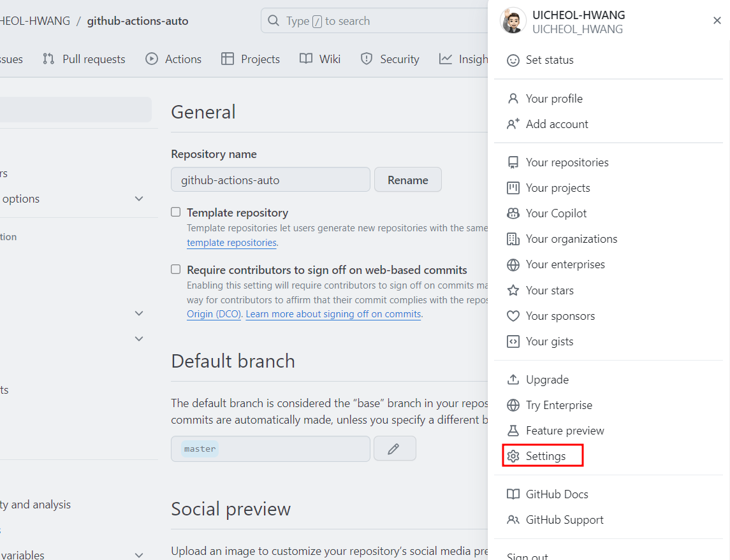Edit default branch with pencil button
Viewport: 730px width, 560px height.
(x=395, y=449)
